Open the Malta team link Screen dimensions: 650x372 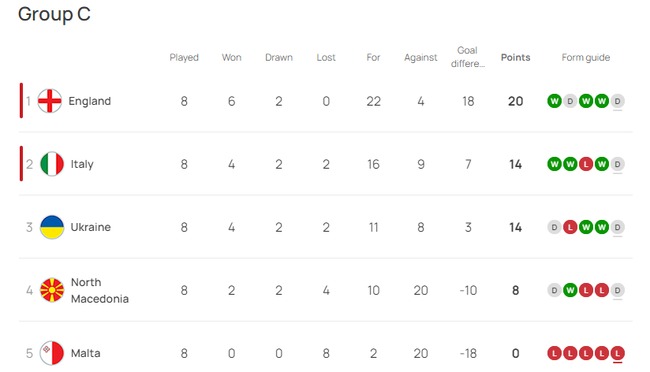click(x=85, y=353)
